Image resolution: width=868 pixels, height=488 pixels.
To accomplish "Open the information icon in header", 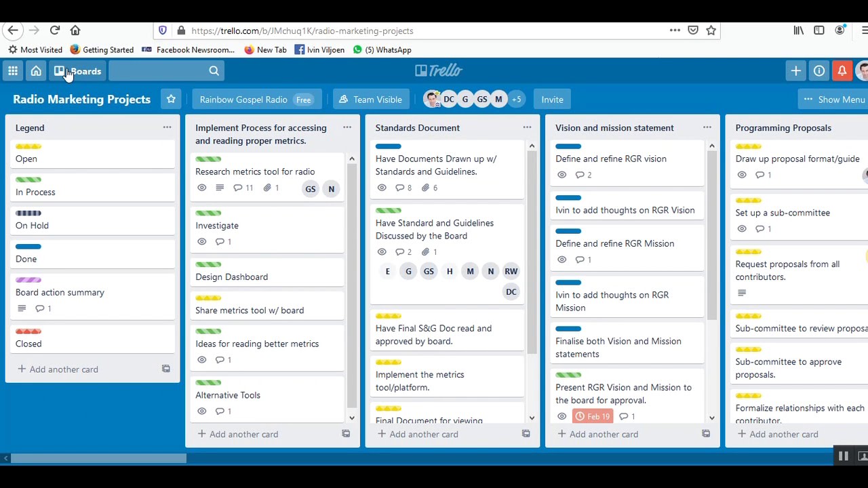I will click(x=819, y=71).
